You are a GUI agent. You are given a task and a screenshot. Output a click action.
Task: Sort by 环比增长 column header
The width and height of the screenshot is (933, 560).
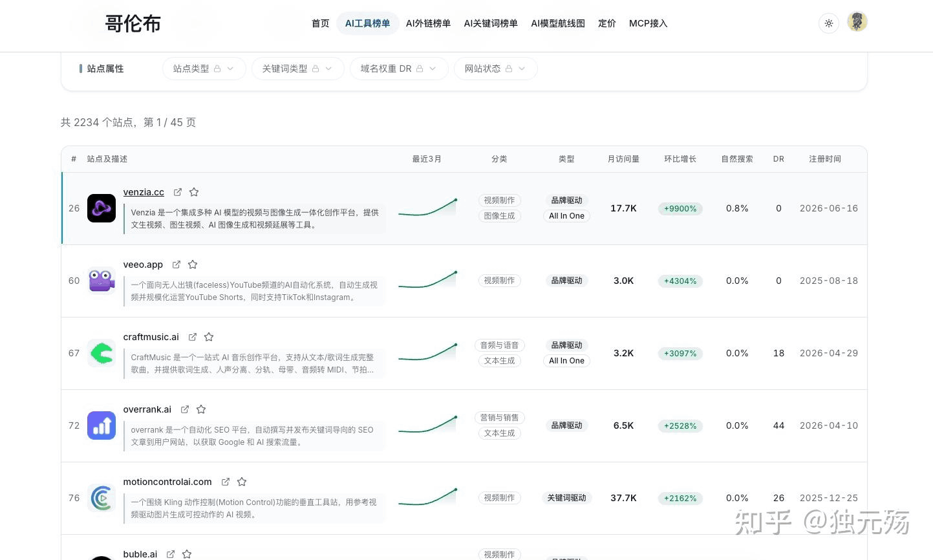680,159
